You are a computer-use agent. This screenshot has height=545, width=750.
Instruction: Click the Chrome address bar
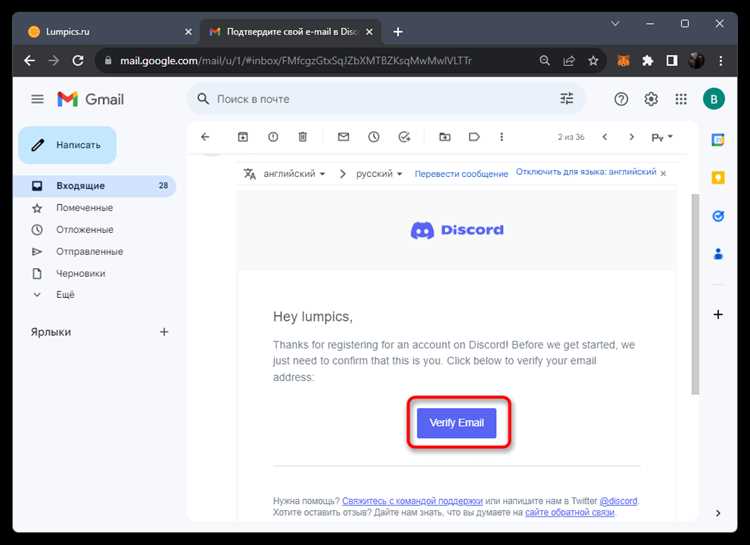coord(316,61)
